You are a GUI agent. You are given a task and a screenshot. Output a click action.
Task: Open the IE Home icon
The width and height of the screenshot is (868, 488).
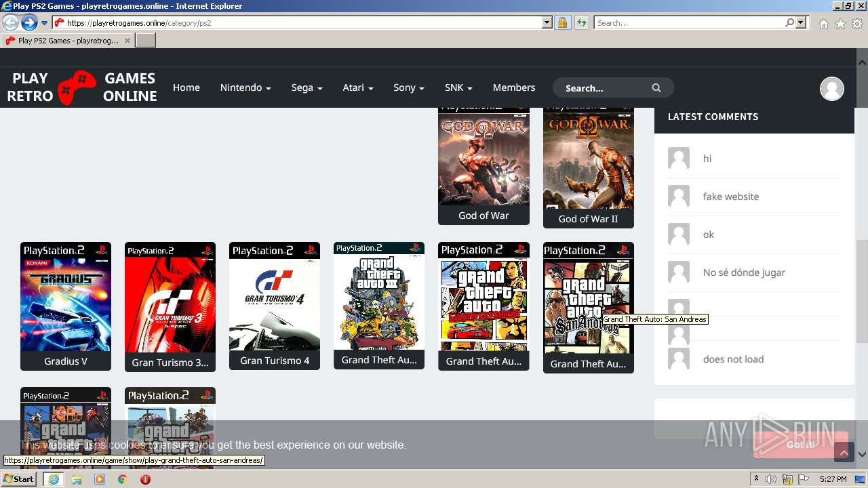pos(823,24)
